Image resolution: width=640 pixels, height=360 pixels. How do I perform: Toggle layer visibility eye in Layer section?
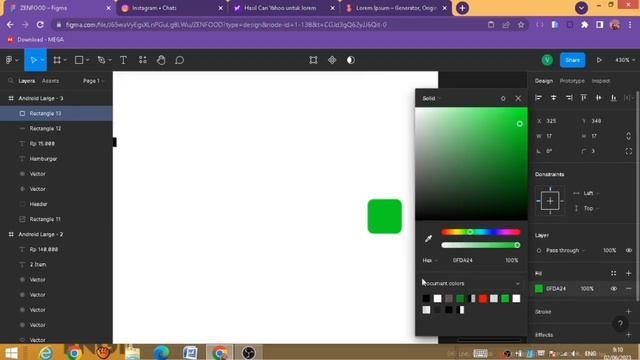629,250
